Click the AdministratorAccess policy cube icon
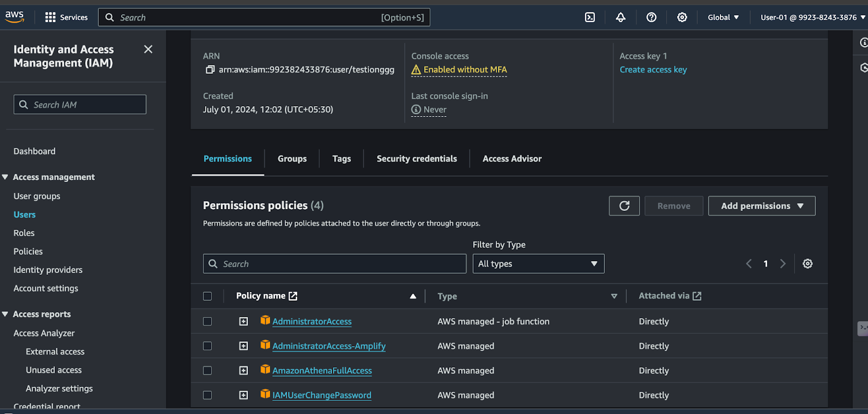The image size is (868, 414). pyautogui.click(x=265, y=320)
